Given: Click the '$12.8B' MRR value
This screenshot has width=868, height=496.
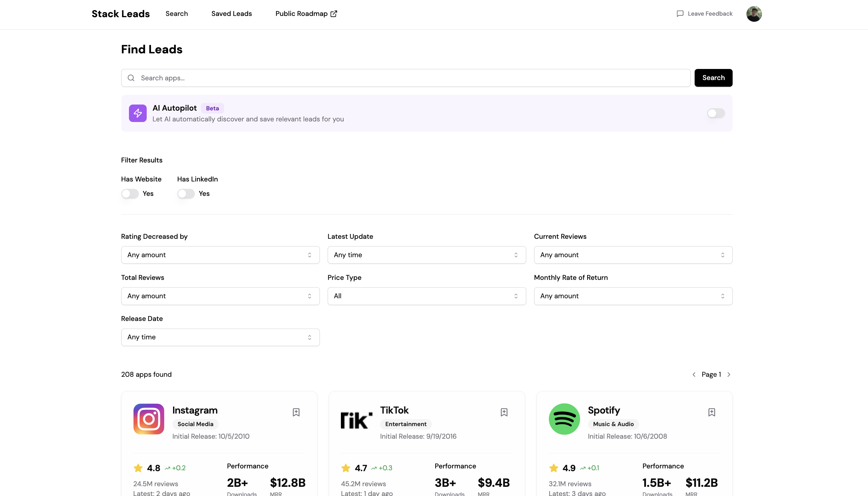Looking at the screenshot, I should click(x=288, y=483).
